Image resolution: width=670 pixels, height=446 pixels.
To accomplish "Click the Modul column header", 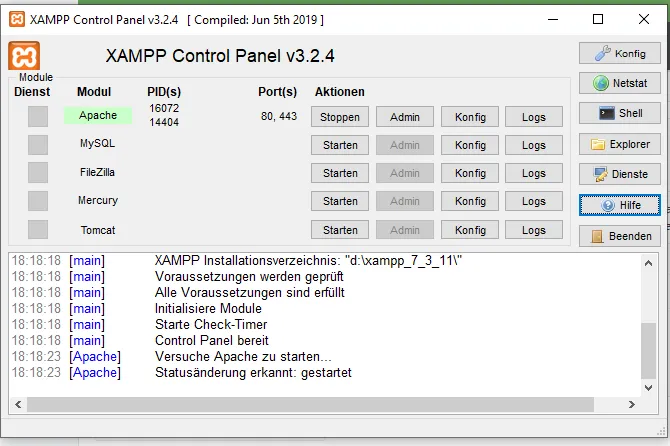I will tap(94, 91).
